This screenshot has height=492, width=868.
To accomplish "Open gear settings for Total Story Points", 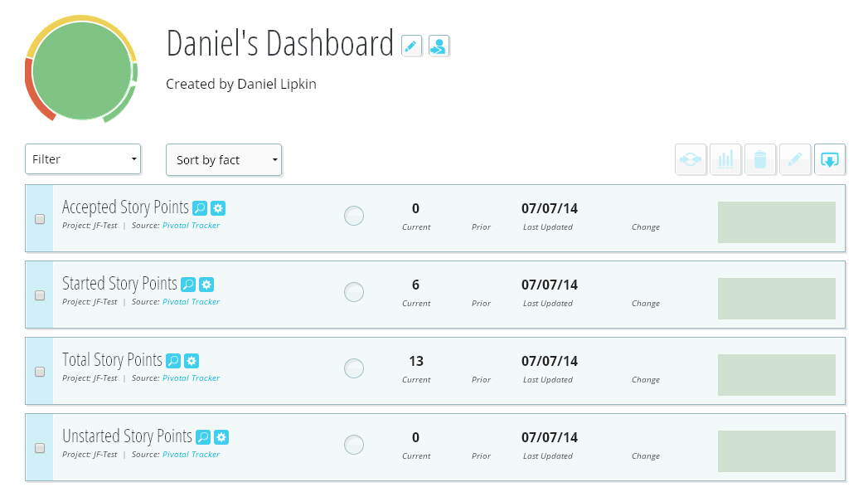I will pos(192,361).
